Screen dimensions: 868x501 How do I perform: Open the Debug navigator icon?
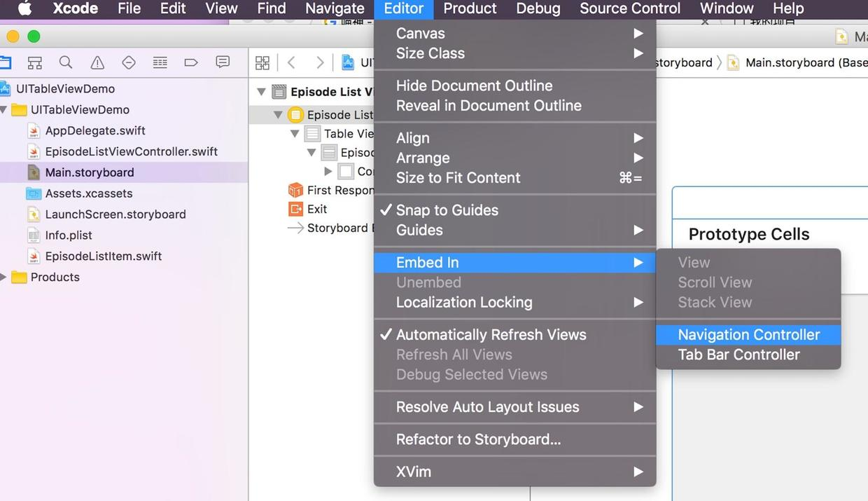tap(160, 62)
